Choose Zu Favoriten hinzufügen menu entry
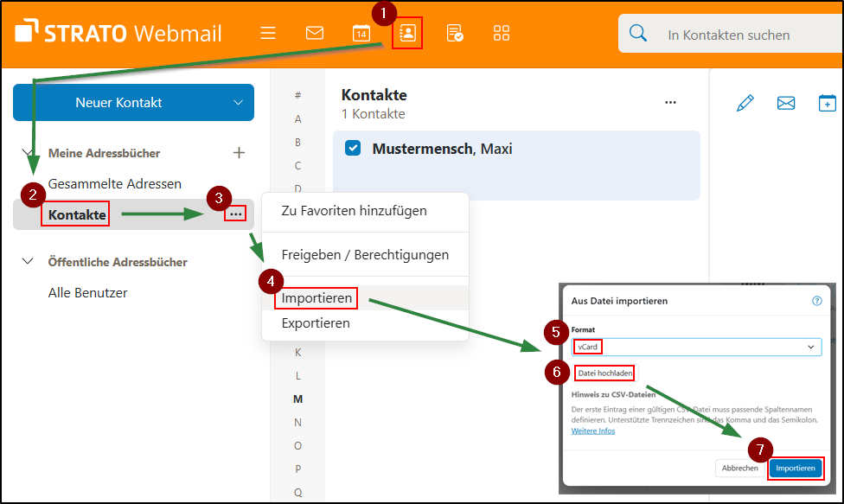Screen dimensions: 844x504 tap(354, 211)
